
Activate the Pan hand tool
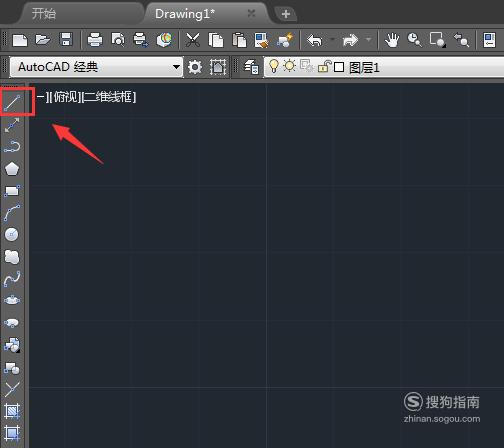coord(392,40)
